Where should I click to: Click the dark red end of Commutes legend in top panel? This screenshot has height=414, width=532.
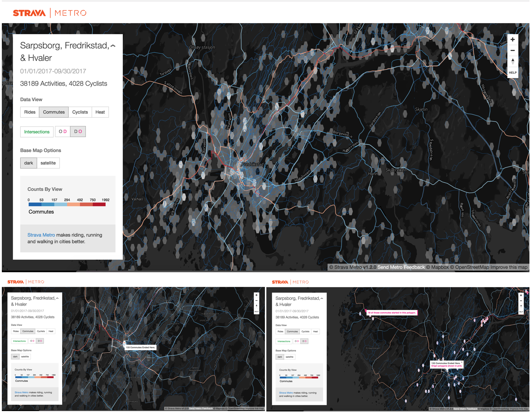pyautogui.click(x=99, y=204)
